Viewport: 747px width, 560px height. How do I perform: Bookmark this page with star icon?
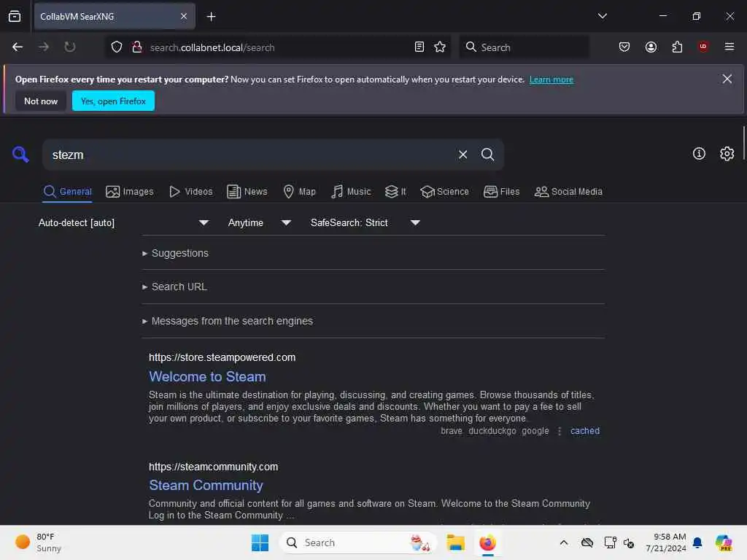point(440,47)
